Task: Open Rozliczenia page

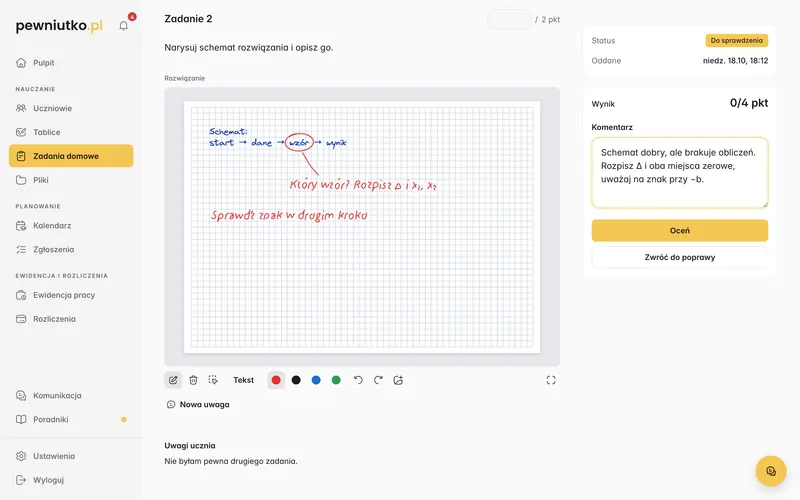Action: tap(71, 319)
